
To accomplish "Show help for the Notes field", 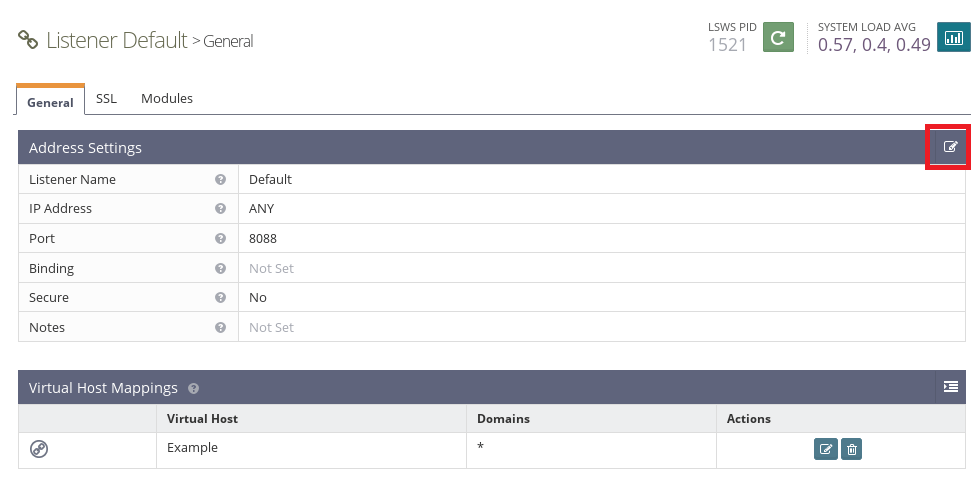I will (220, 327).
